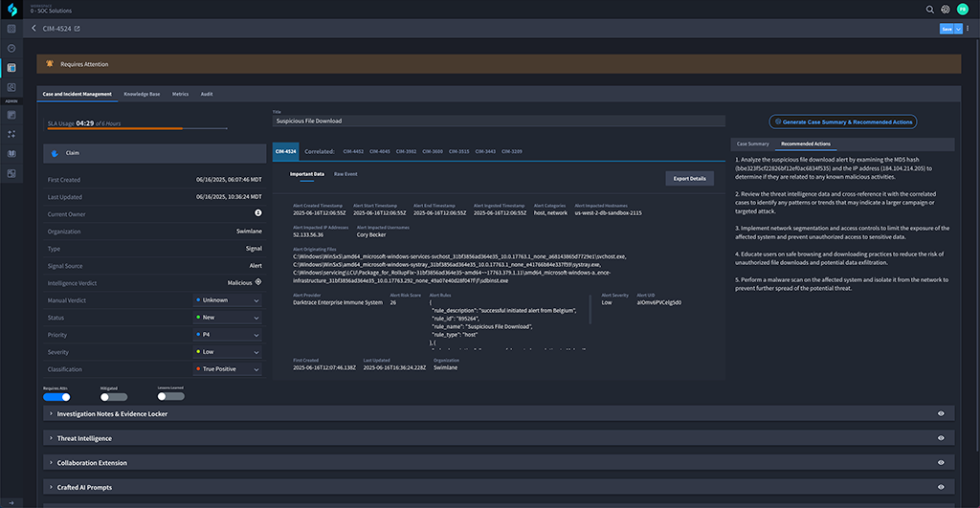The image size is (980, 508).
Task: Open the Severity dropdown showing Low
Action: point(228,352)
